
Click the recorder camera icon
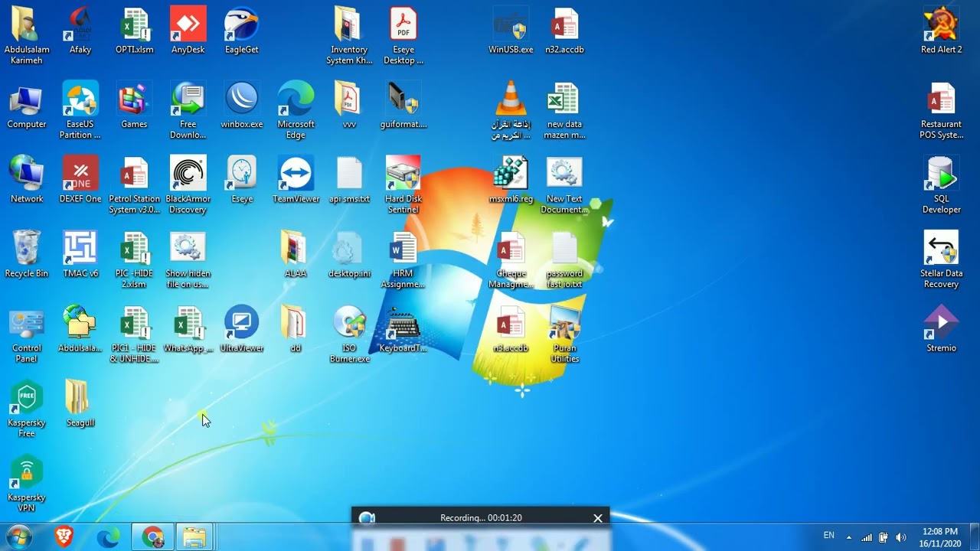pyautogui.click(x=367, y=518)
